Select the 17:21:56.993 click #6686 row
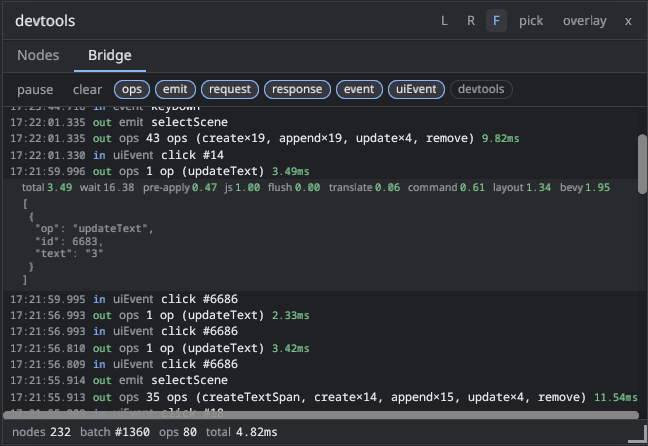Screen dimensions: 648x446 320,331
